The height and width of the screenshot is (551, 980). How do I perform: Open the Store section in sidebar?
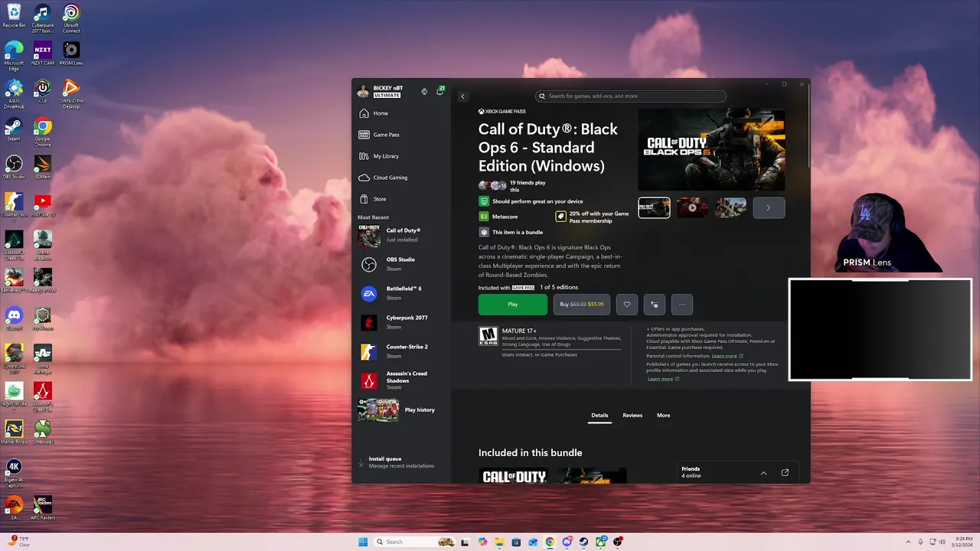tap(401, 199)
